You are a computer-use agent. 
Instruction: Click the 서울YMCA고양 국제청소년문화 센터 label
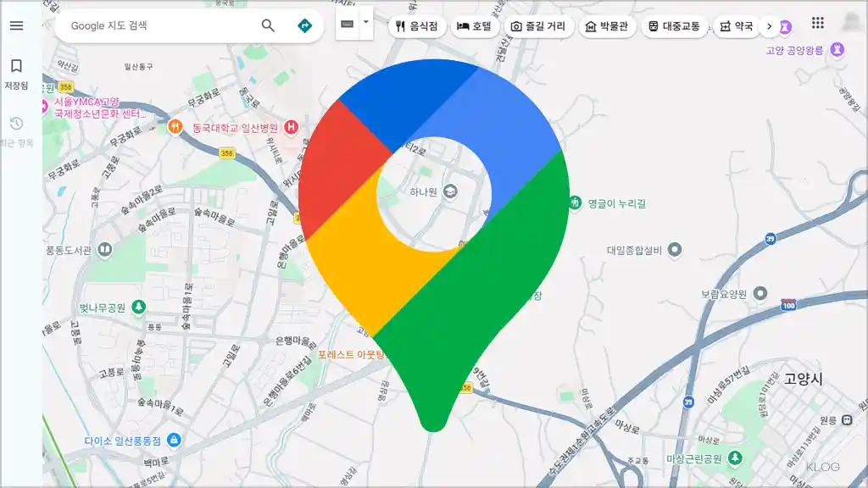click(x=100, y=108)
